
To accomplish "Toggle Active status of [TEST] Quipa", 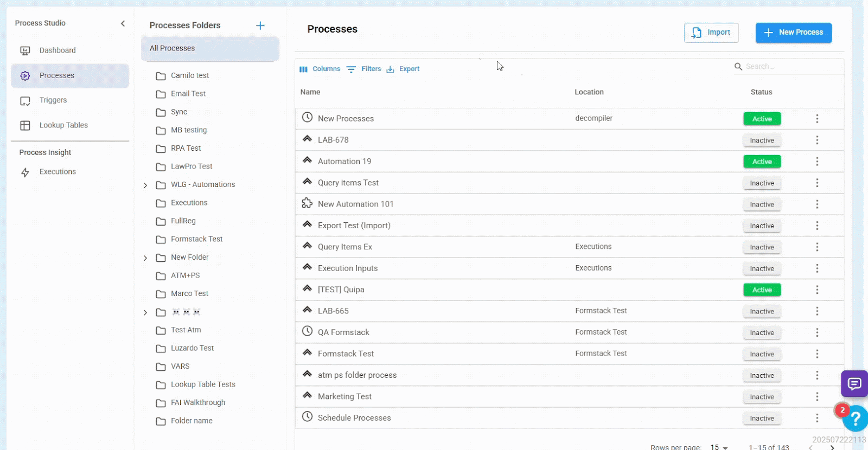I will coord(762,290).
